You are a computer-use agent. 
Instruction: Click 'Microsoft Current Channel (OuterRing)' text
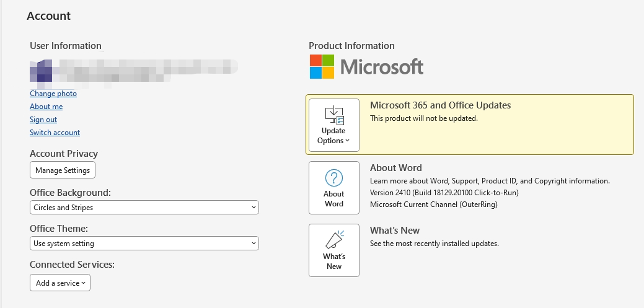click(434, 204)
